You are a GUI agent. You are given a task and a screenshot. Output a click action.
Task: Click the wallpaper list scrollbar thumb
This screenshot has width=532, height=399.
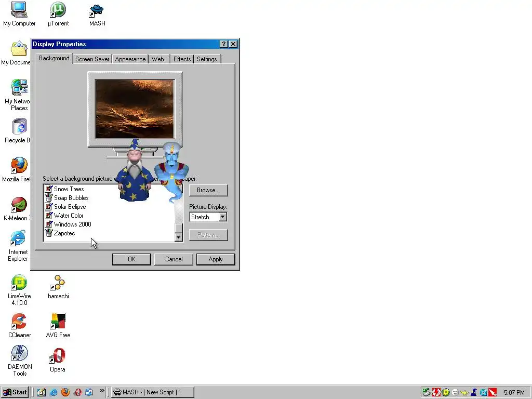pyautogui.click(x=179, y=228)
